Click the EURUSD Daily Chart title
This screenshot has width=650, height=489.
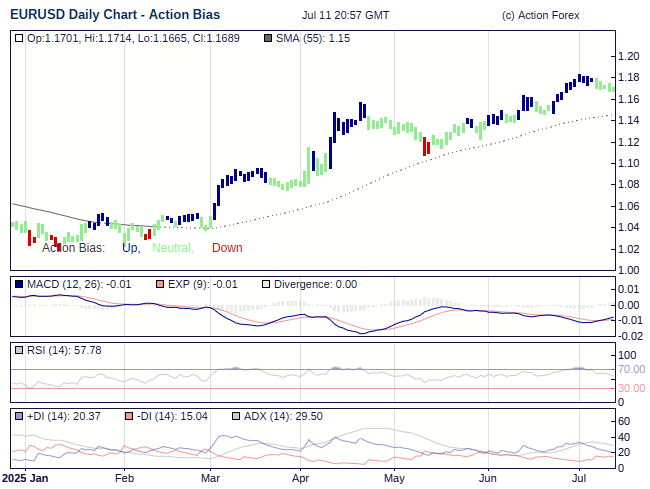(x=115, y=15)
